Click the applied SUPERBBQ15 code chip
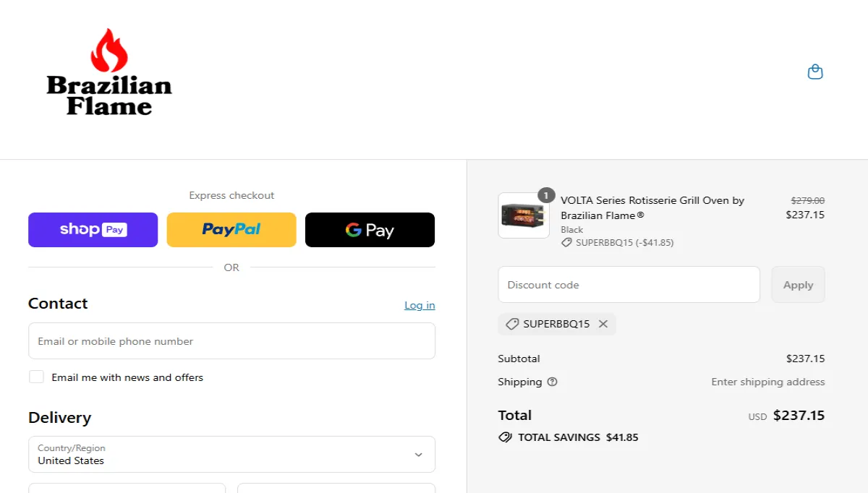868x493 pixels. [x=556, y=324]
